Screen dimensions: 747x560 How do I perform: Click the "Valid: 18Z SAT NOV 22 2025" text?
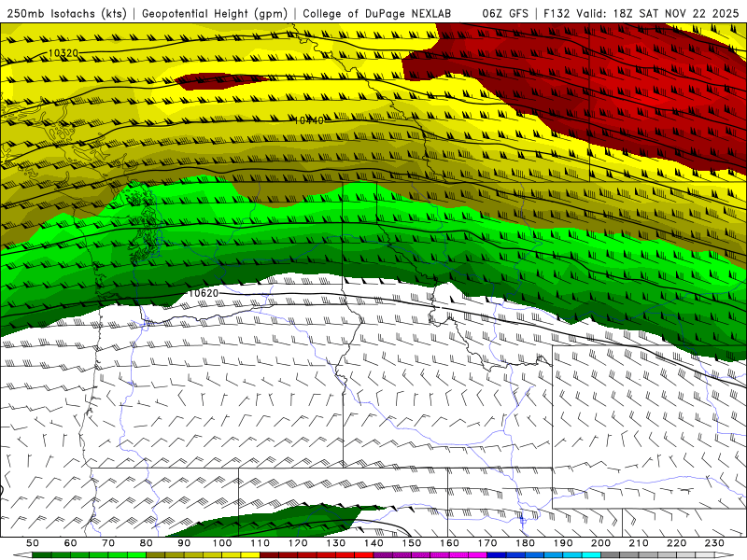point(657,14)
